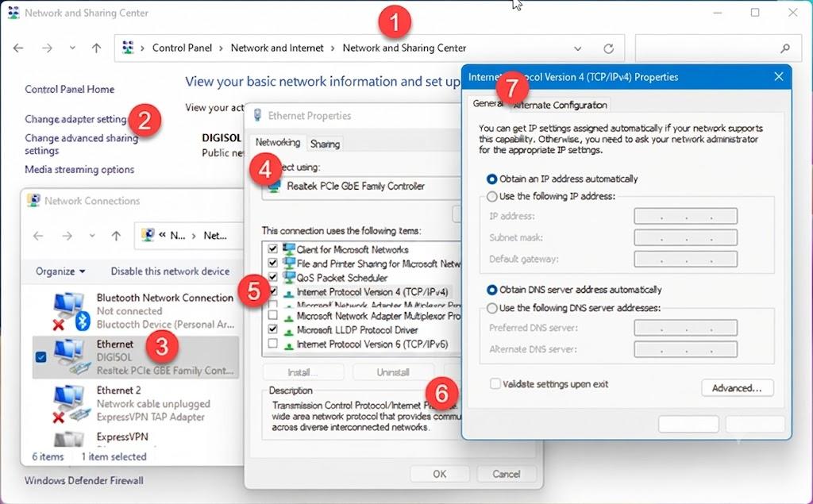Go forward in Network Connections window
Screen dimensions: 813x504
[x=67, y=236]
